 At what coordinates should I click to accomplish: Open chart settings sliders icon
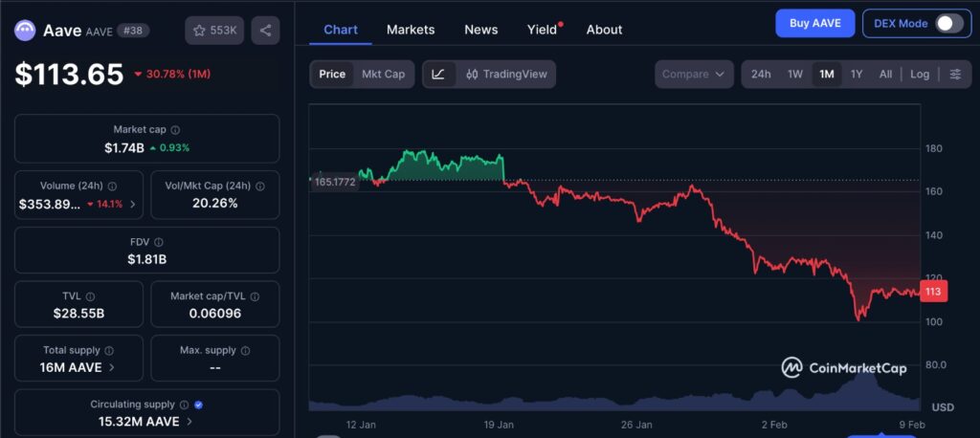click(x=956, y=75)
